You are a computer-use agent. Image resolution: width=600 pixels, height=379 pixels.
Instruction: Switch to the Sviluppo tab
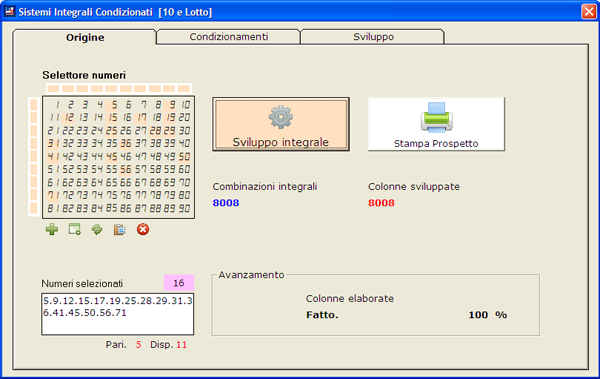(x=373, y=37)
